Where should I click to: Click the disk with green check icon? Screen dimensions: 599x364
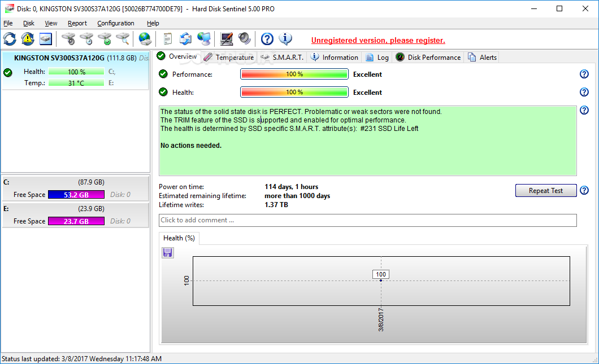click(105, 39)
